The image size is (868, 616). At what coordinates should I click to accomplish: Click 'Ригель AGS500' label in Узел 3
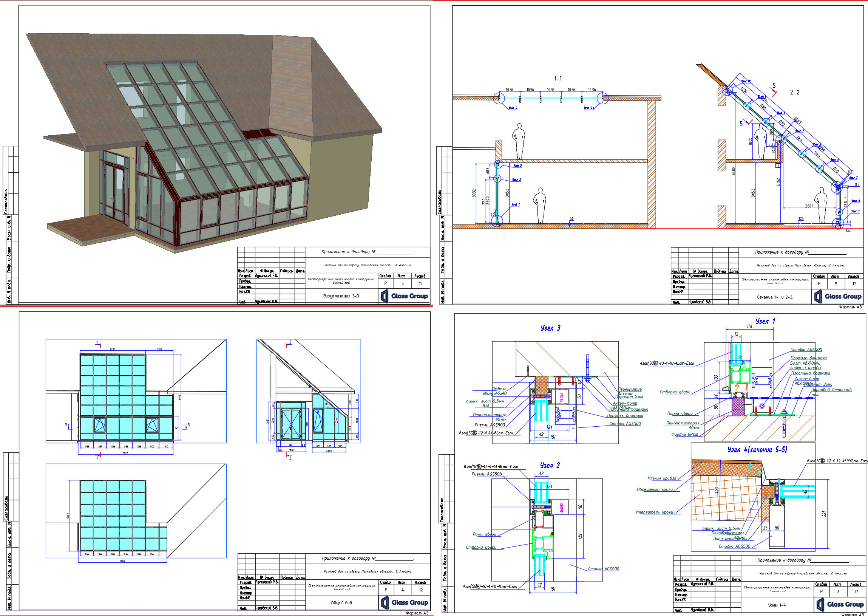pos(490,425)
